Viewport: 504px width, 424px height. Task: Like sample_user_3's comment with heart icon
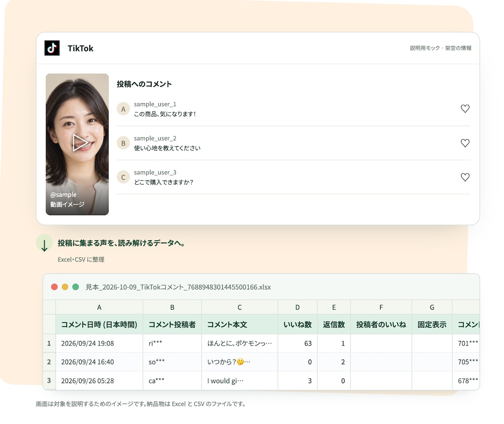(x=465, y=177)
